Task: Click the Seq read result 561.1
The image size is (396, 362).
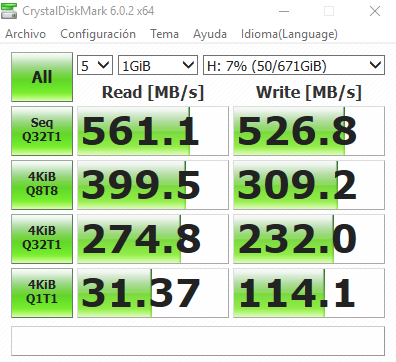Action: (x=153, y=131)
